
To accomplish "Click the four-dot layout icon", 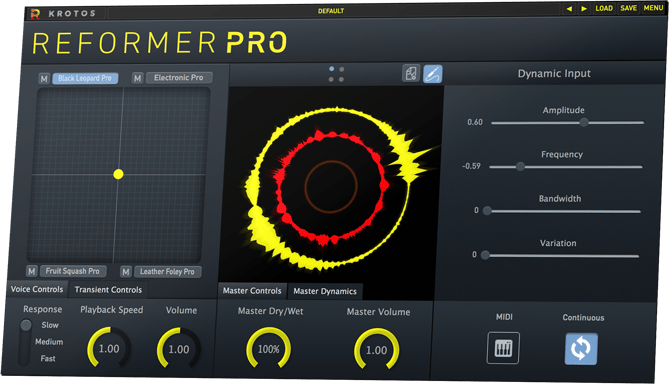I will tap(336, 74).
